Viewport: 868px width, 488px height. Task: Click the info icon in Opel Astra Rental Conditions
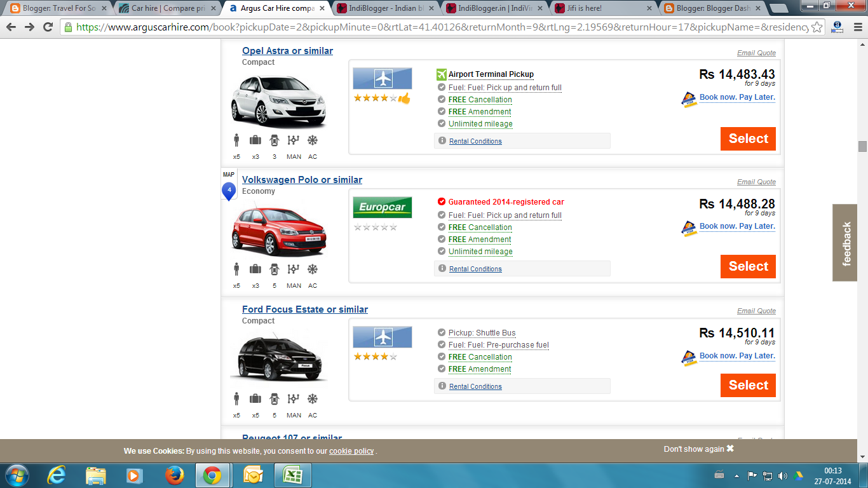point(442,140)
